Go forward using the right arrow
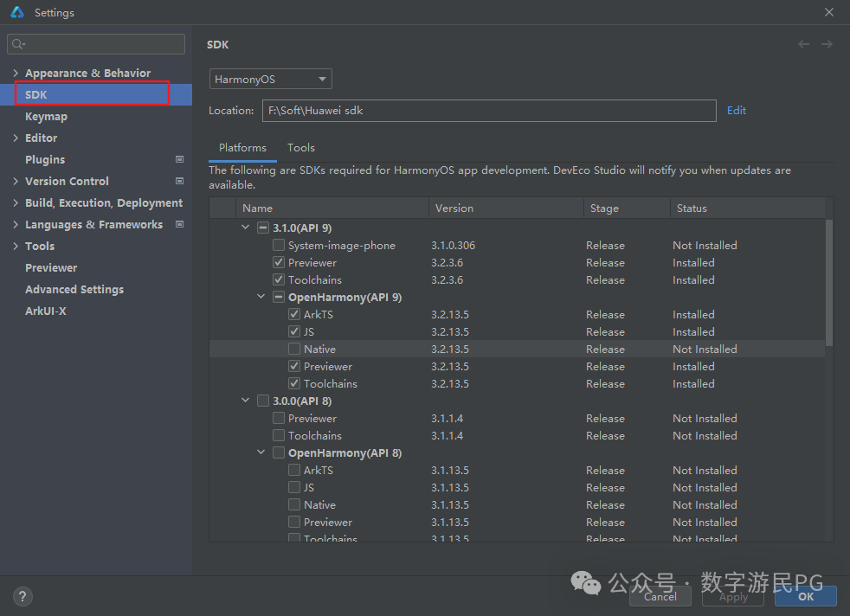The height and width of the screenshot is (616, 850). (x=827, y=44)
